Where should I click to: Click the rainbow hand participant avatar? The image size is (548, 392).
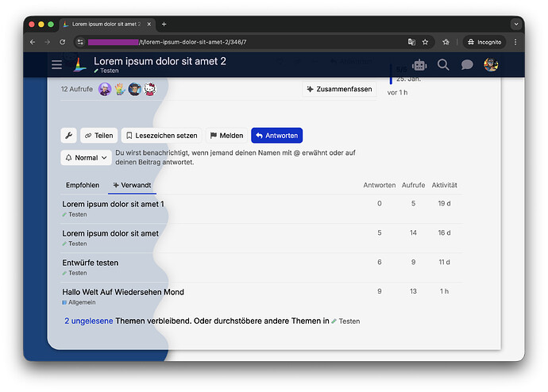point(120,90)
